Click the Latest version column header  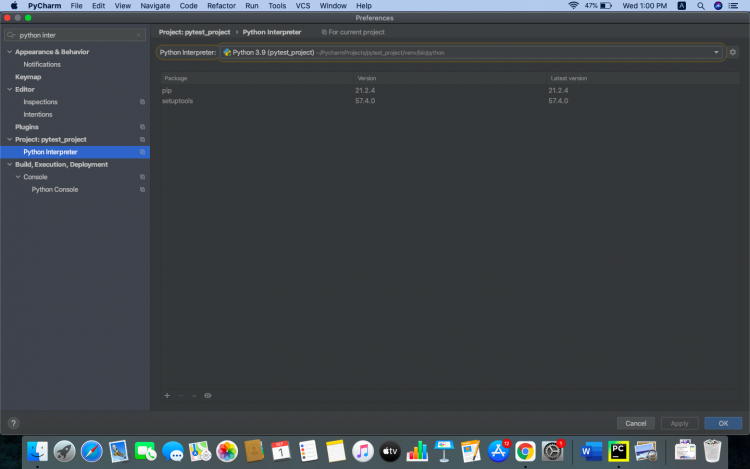[643, 78]
